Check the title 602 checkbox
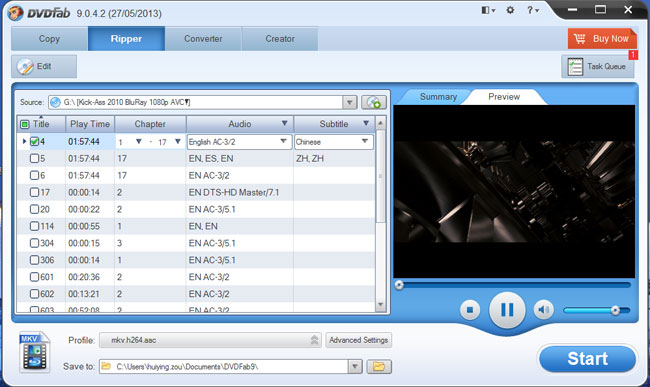The width and height of the screenshot is (650, 387). coord(34,294)
